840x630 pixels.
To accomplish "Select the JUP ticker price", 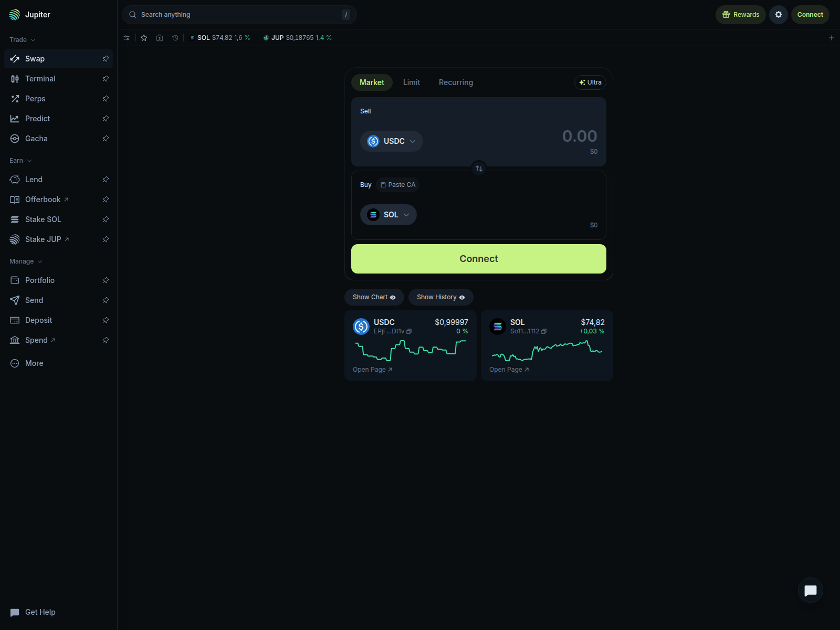I will pos(298,38).
